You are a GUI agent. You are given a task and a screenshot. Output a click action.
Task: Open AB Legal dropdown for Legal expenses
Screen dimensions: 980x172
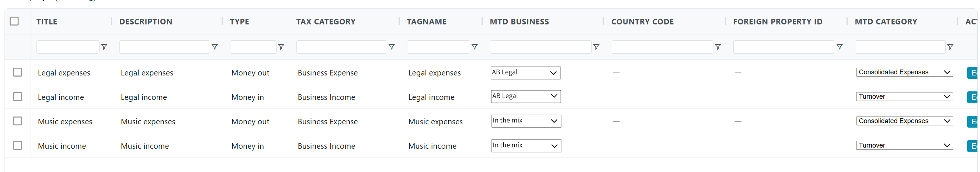click(525, 72)
